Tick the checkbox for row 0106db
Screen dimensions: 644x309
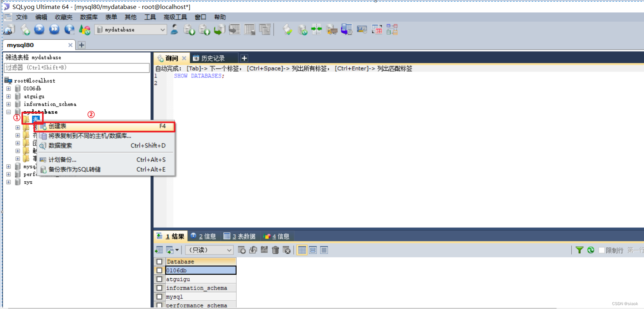159,270
